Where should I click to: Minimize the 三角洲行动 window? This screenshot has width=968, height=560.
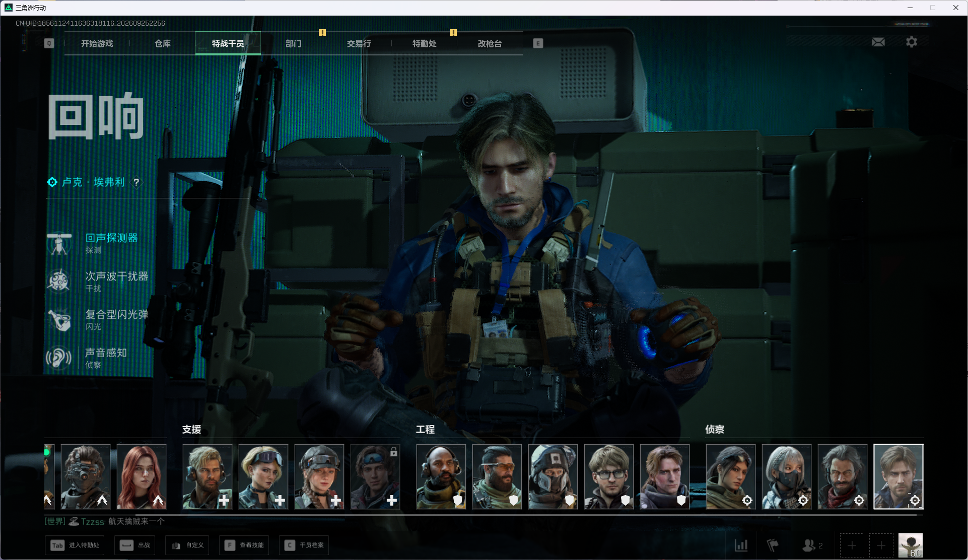[910, 8]
